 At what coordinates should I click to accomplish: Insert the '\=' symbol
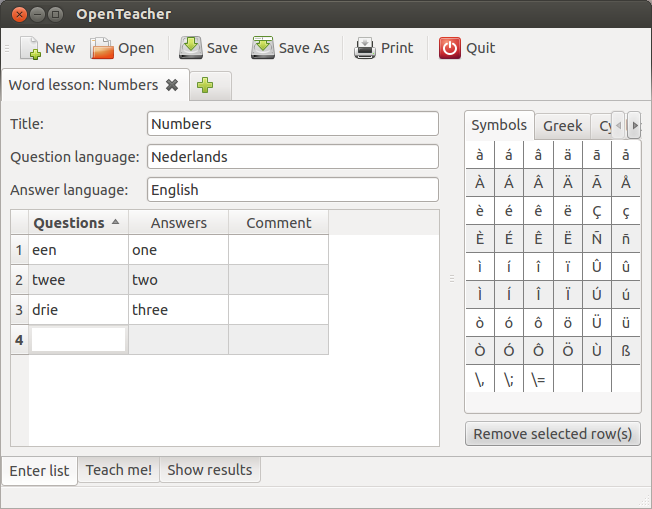[x=538, y=379]
